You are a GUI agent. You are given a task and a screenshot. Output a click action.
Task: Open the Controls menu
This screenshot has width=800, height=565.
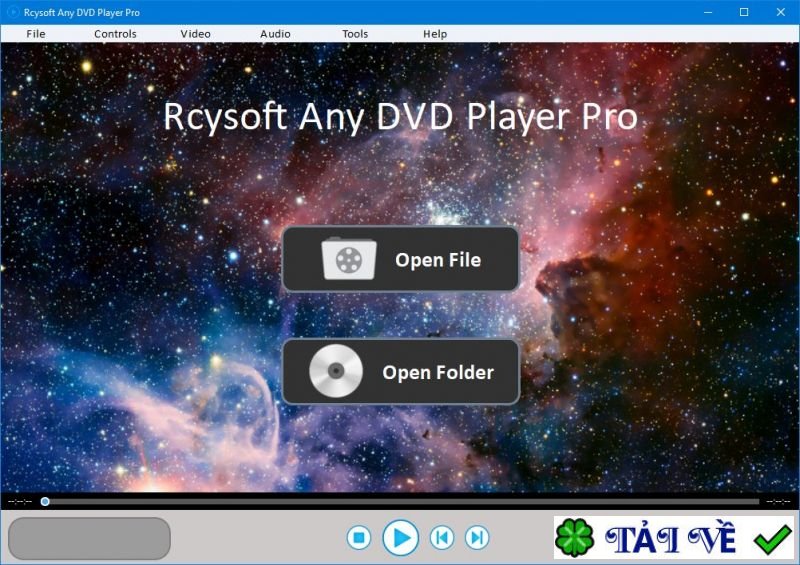click(x=115, y=34)
